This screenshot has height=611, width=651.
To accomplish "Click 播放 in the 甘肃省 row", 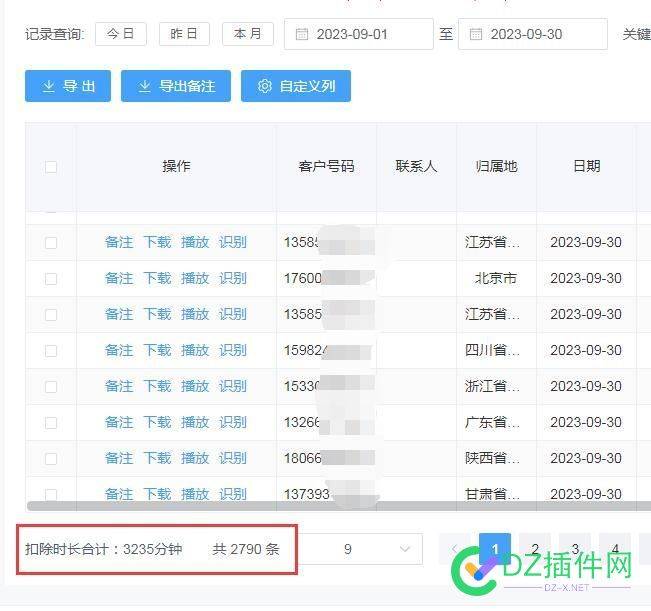I will (x=195, y=494).
